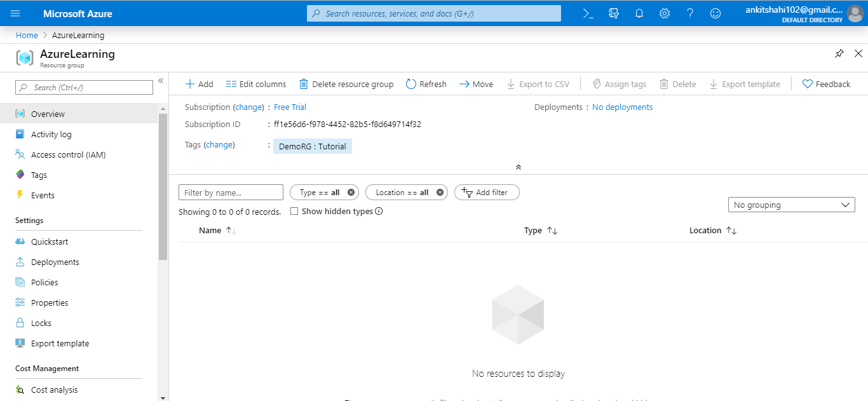
Task: Collapse the left sidebar menu
Action: tap(161, 81)
